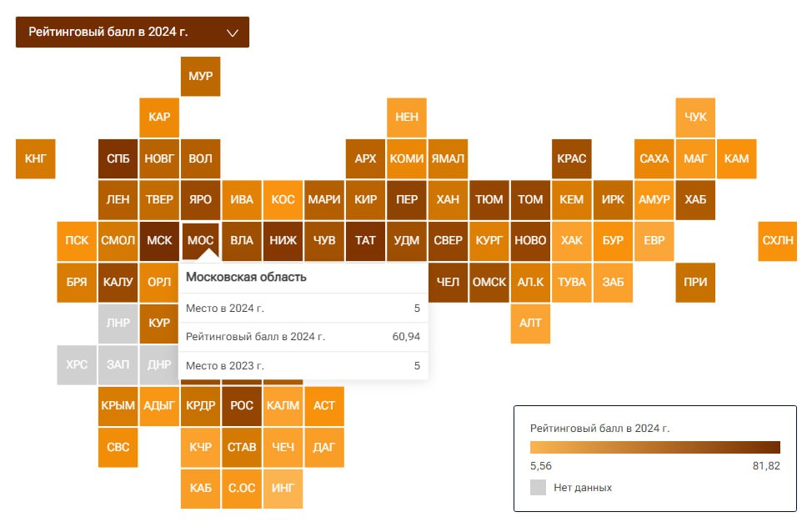The image size is (812, 527).
Task: Select the МУР region tile
Action: click(x=201, y=77)
